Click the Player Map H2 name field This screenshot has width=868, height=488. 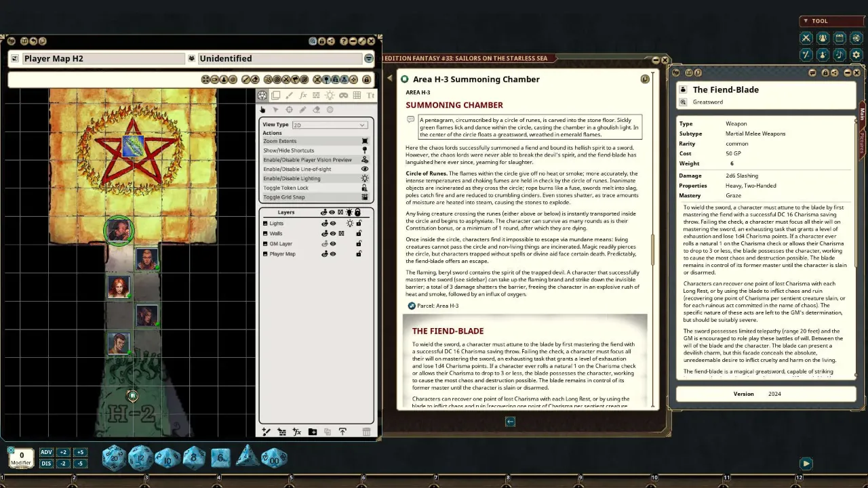click(x=103, y=59)
